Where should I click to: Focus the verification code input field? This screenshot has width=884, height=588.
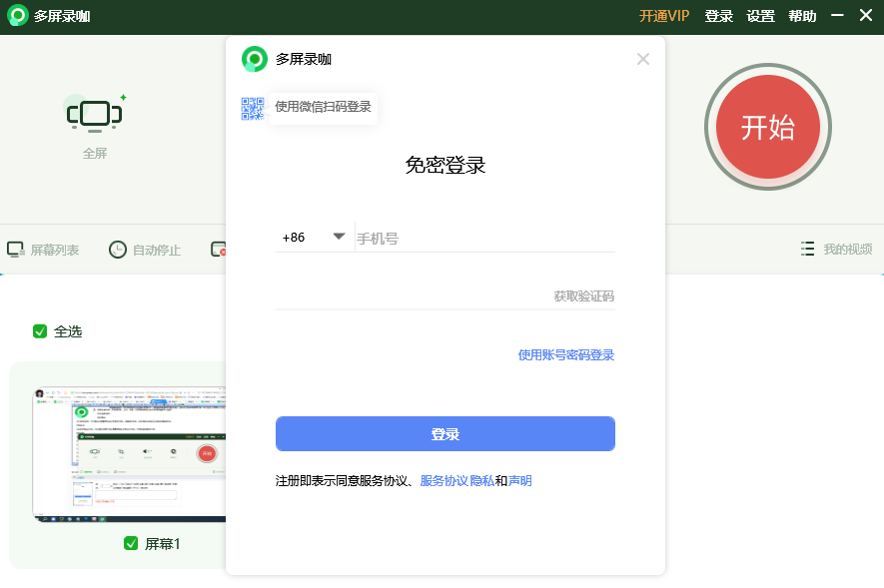pos(412,295)
